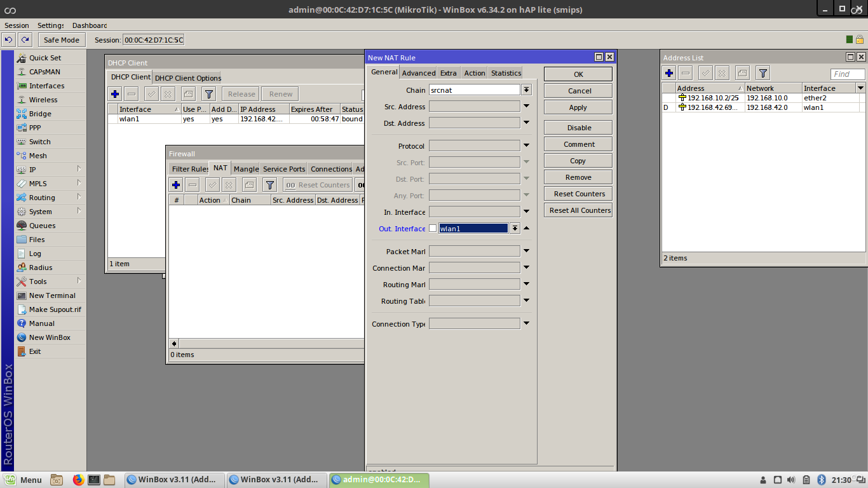The width and height of the screenshot is (868, 488).
Task: Open Out. Interface dropdown list
Action: point(515,228)
